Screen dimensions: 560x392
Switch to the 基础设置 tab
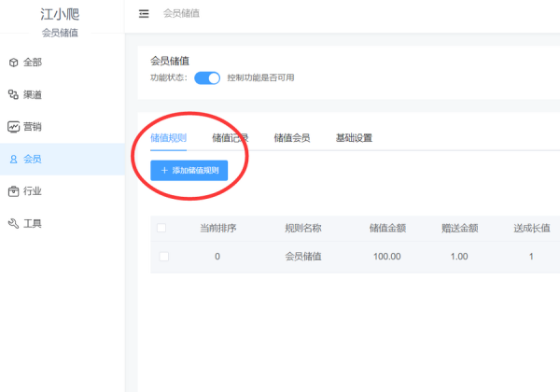[354, 138]
